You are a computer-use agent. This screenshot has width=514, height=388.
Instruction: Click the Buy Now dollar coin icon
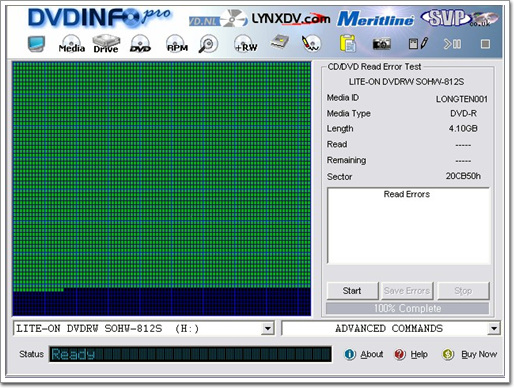tap(448, 354)
